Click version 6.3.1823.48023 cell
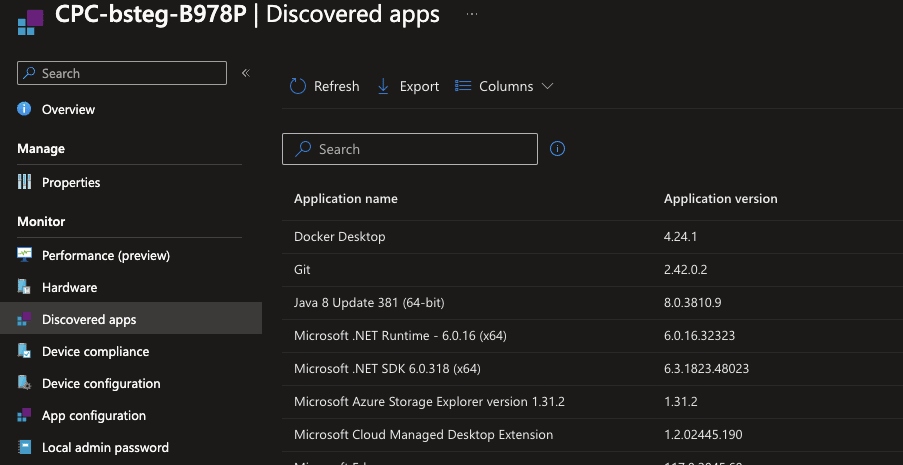Screen dimensions: 903x465 tap(707, 369)
